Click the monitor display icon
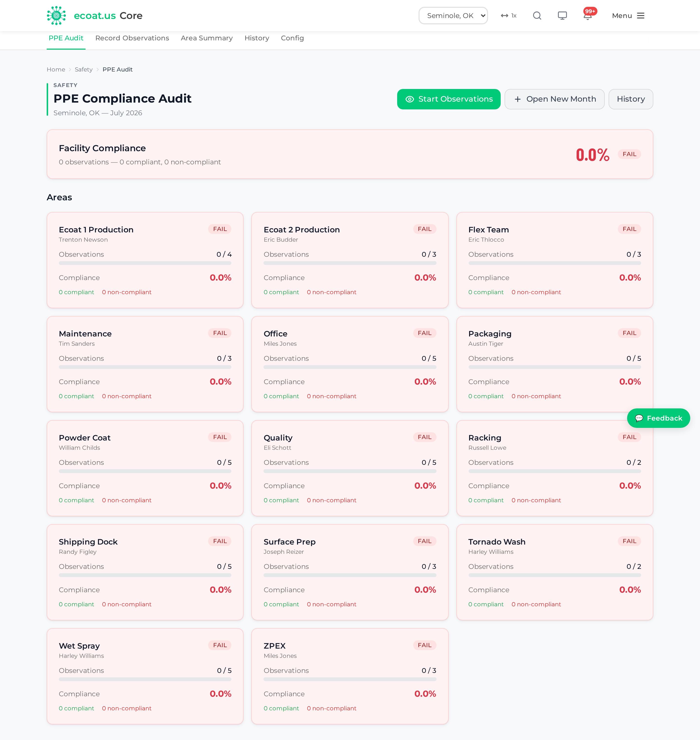700x740 pixels. coord(562,16)
